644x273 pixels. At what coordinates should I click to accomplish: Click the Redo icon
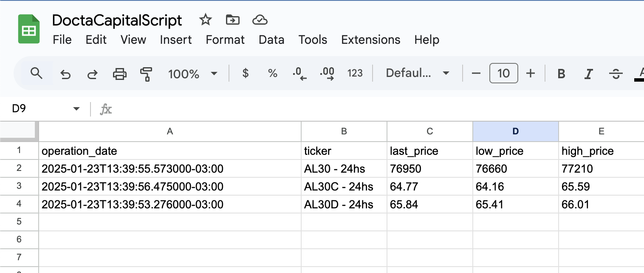(x=92, y=73)
